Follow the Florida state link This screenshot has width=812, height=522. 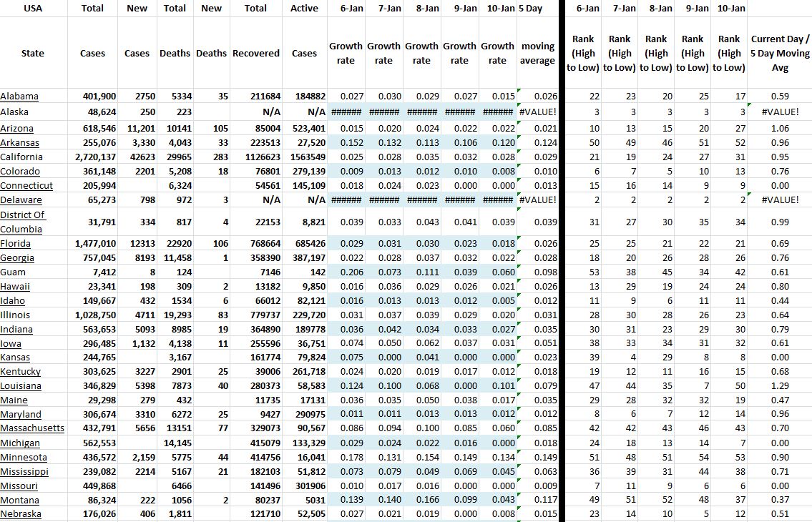(15, 244)
